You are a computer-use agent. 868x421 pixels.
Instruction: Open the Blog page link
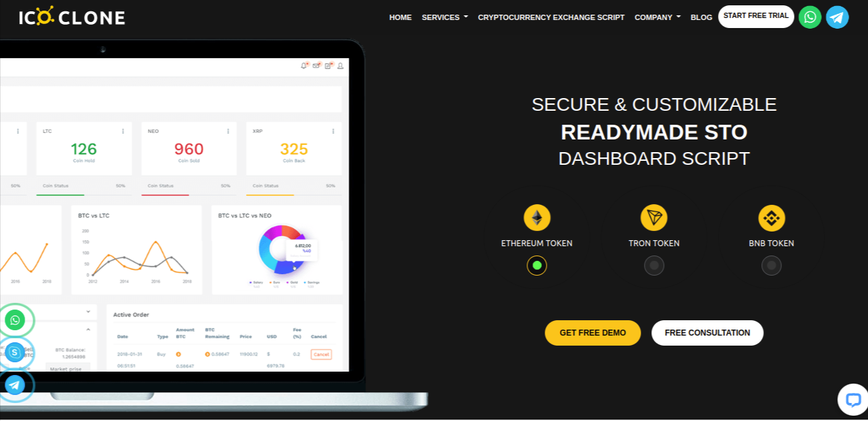701,17
